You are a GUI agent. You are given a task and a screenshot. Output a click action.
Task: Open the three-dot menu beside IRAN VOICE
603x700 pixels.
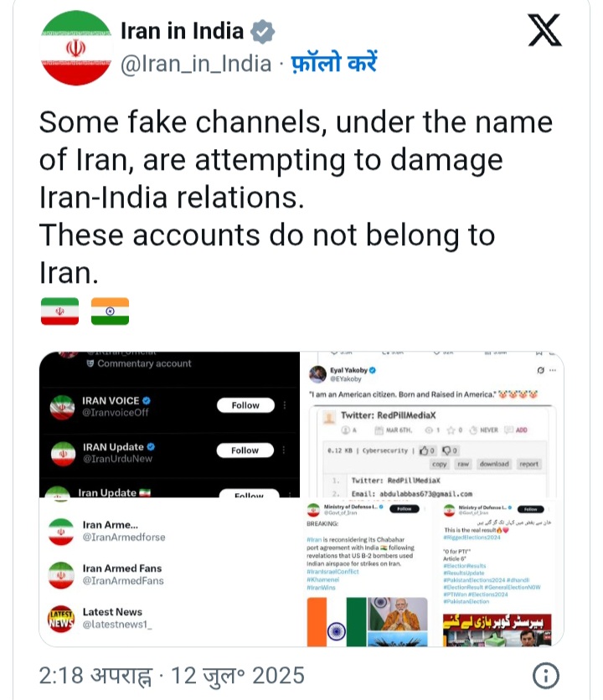coord(285,405)
